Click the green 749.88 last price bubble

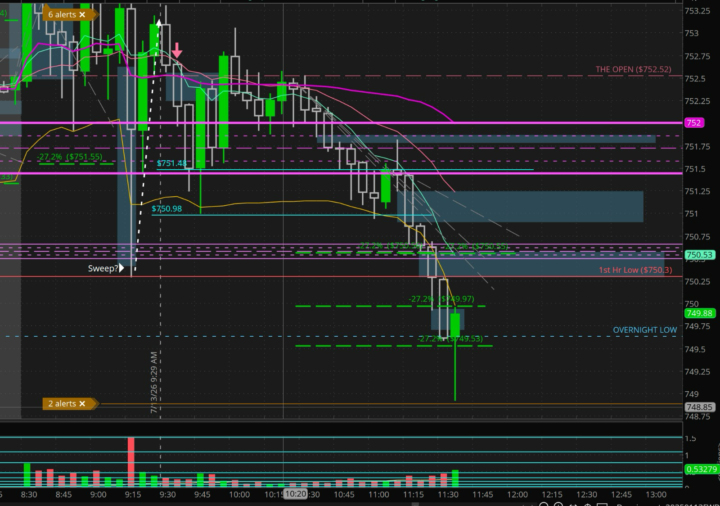click(x=699, y=313)
